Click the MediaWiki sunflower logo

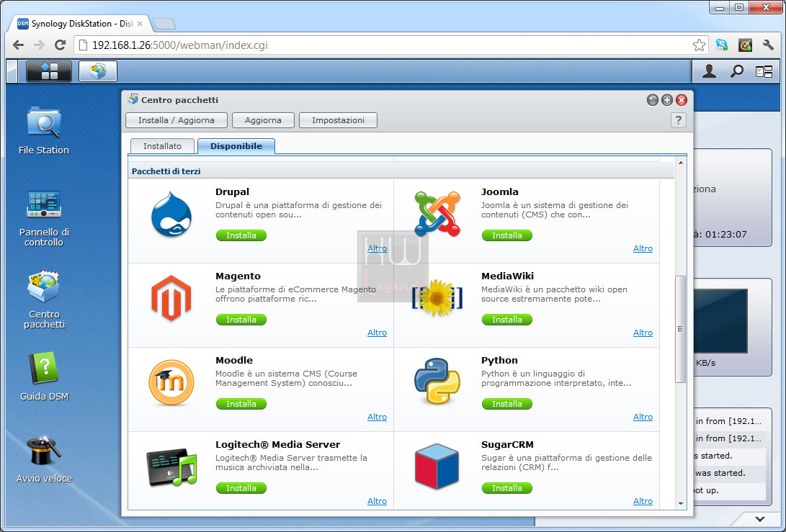coord(437,298)
